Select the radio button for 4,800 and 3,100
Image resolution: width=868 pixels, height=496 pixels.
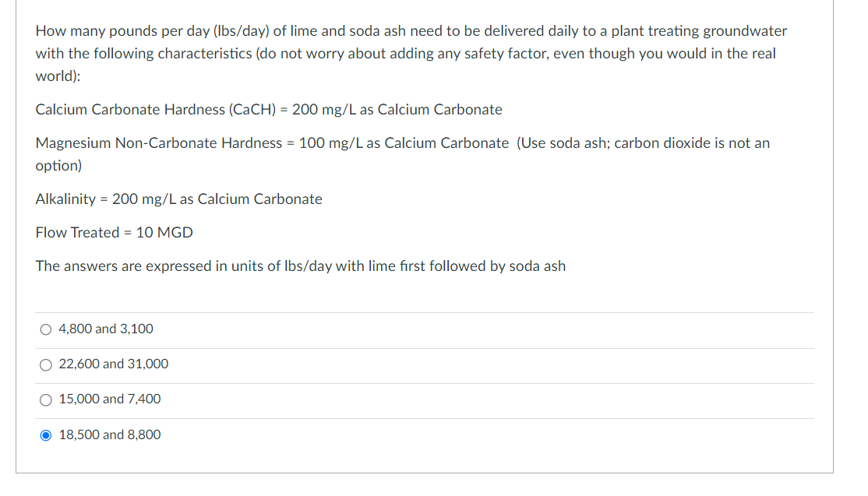pyautogui.click(x=45, y=329)
